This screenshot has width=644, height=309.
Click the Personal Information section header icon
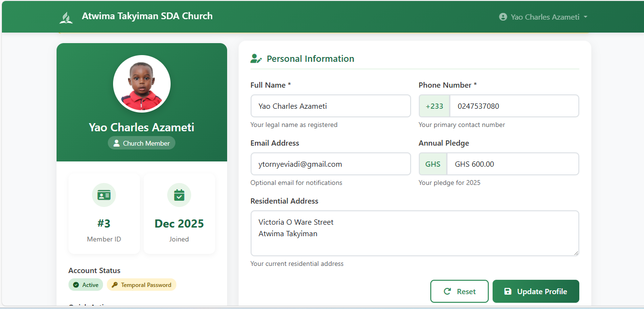(255, 58)
